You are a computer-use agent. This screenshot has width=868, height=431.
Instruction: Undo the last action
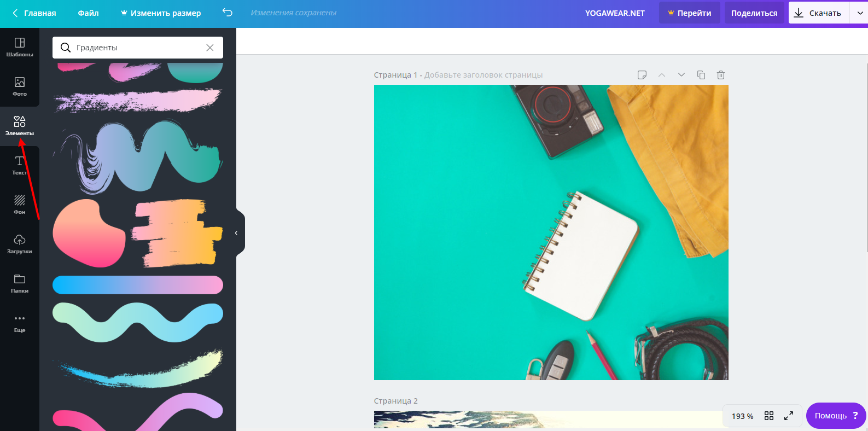[228, 13]
